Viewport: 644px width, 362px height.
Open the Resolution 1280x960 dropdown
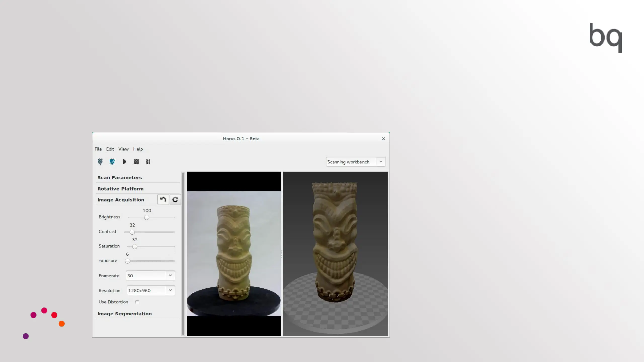(151, 290)
